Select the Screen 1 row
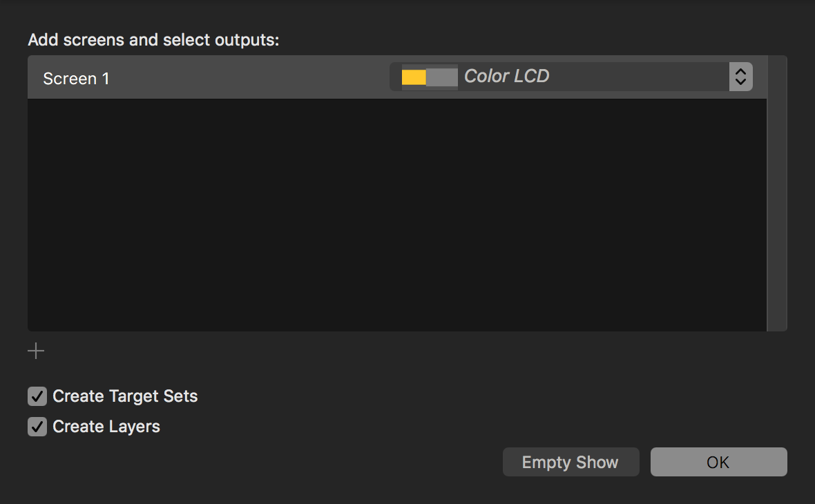 397,77
